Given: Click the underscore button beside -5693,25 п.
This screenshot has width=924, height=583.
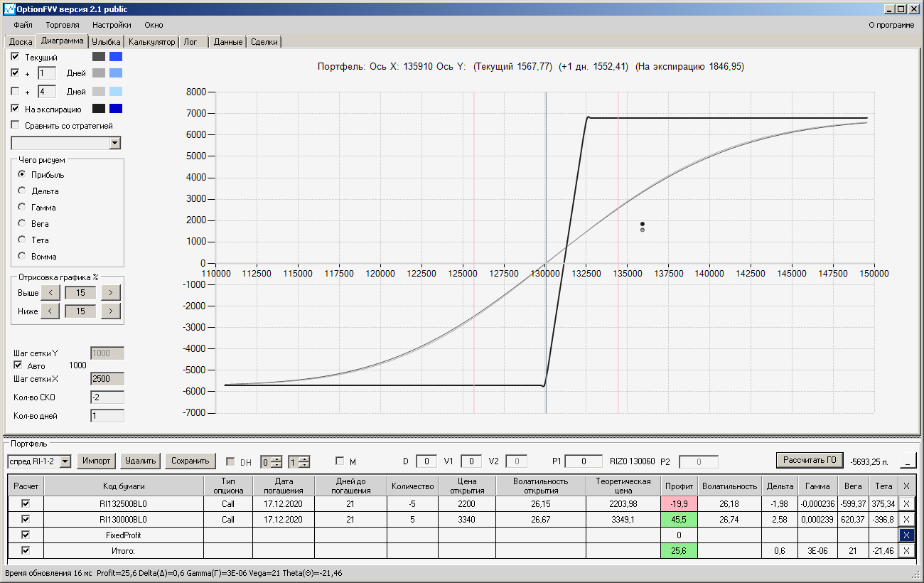Looking at the screenshot, I should click(x=908, y=461).
